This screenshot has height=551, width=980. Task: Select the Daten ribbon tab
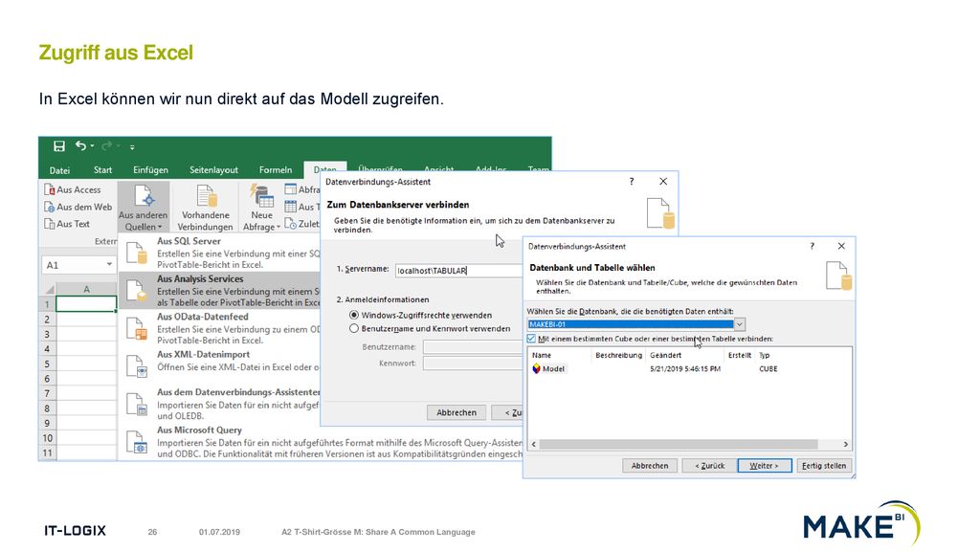click(x=323, y=169)
